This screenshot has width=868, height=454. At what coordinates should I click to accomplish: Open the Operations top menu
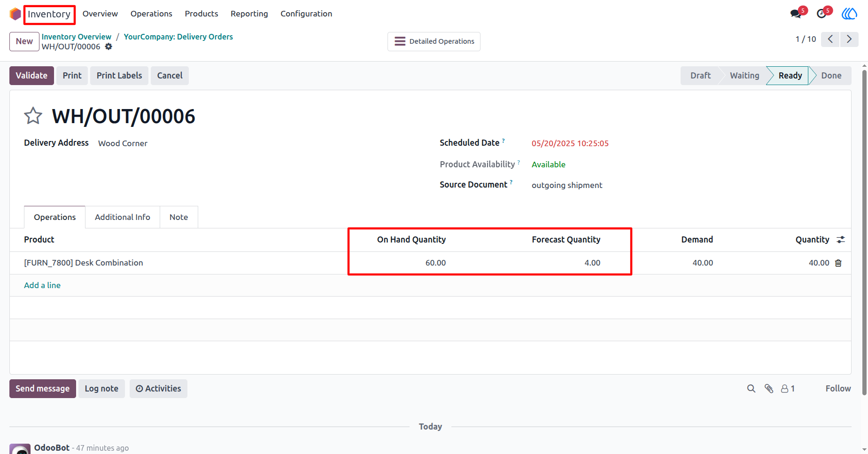[x=151, y=14]
